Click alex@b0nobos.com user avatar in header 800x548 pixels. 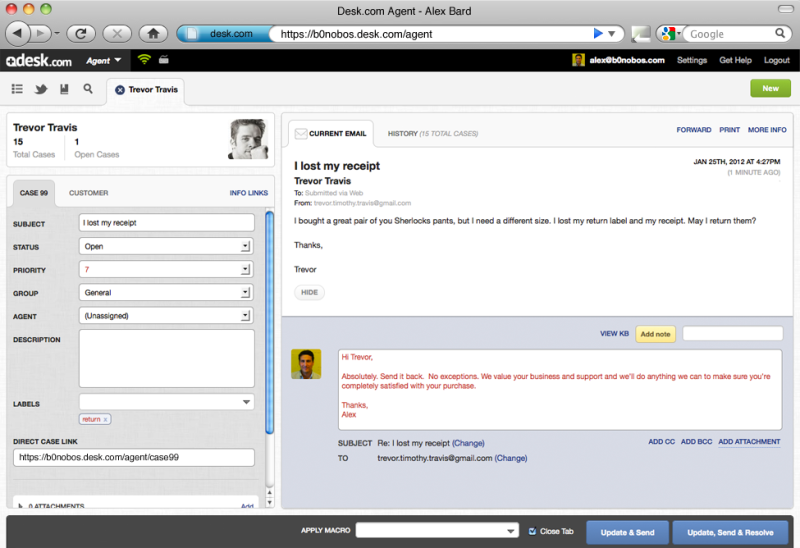pos(578,60)
